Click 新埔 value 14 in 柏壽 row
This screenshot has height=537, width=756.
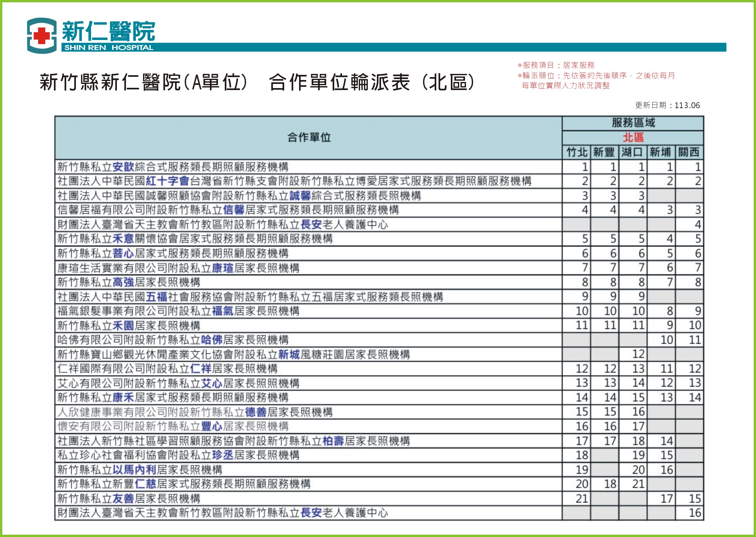[x=667, y=441]
